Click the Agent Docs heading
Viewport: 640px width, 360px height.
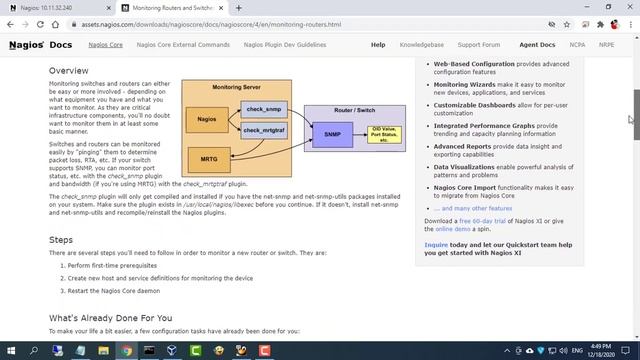(537, 45)
